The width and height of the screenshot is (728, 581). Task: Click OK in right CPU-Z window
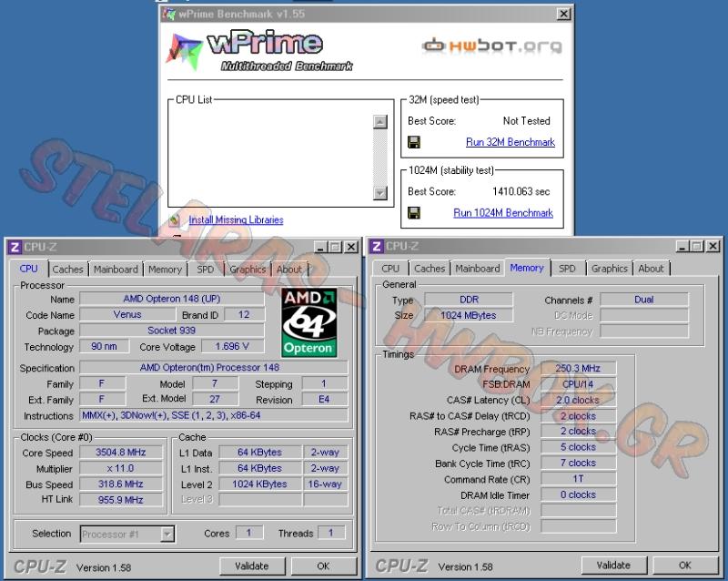[685, 566]
